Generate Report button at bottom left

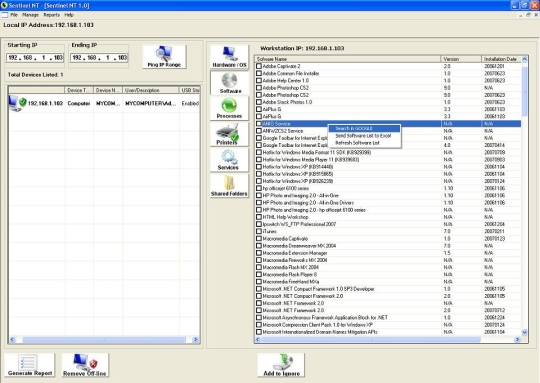click(30, 365)
